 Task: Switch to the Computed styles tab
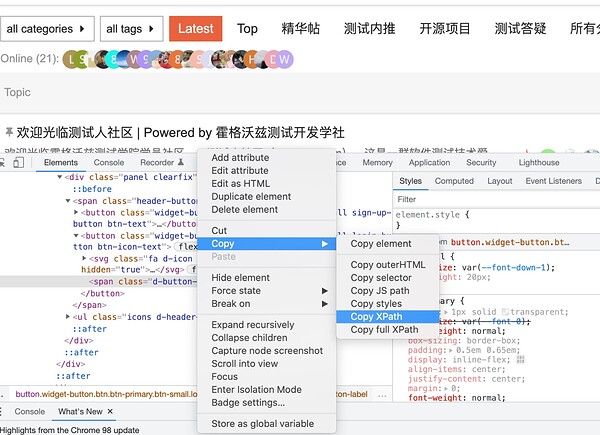pyautogui.click(x=454, y=181)
